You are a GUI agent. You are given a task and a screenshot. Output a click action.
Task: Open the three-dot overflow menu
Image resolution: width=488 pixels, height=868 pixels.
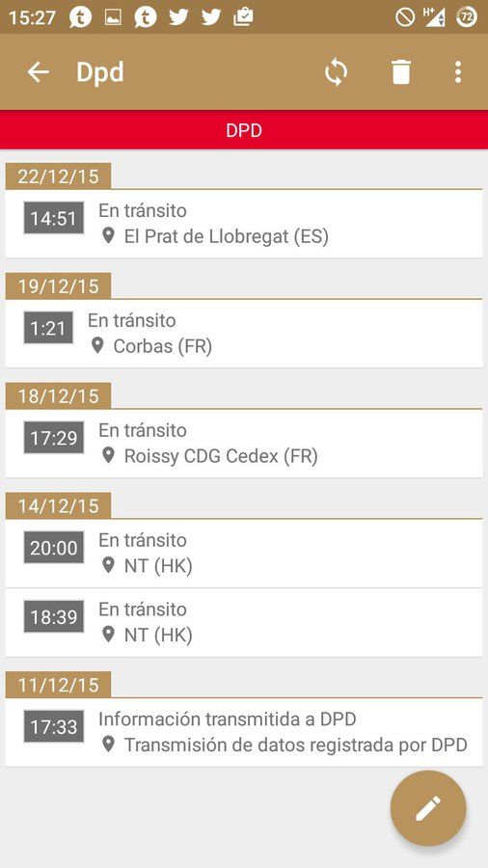(x=457, y=72)
